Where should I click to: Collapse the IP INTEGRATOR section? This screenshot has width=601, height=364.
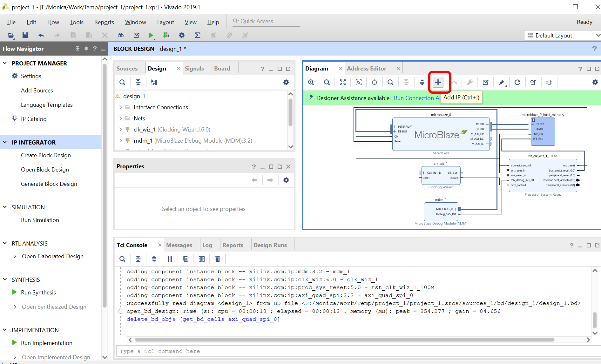click(x=5, y=142)
